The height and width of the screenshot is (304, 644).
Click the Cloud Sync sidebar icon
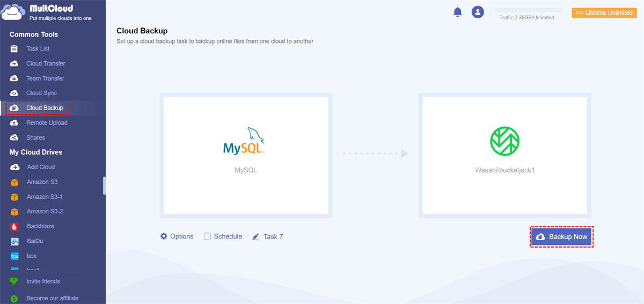14,93
